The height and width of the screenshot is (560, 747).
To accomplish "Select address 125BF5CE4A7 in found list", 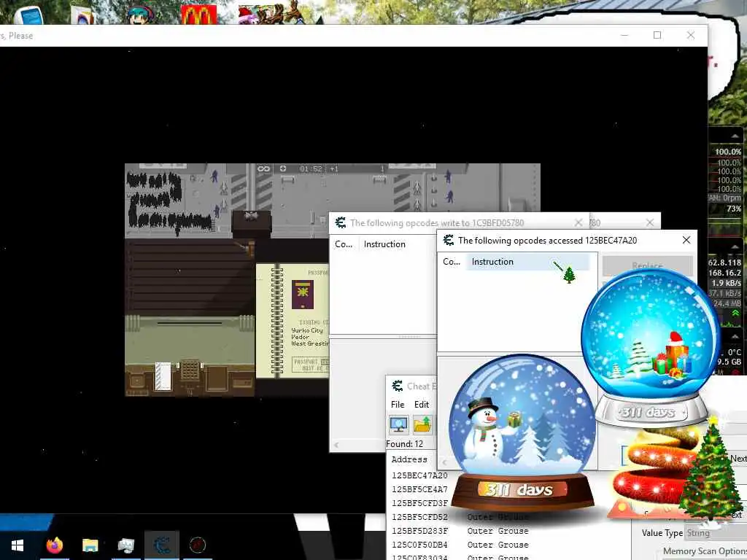I will click(x=419, y=489).
